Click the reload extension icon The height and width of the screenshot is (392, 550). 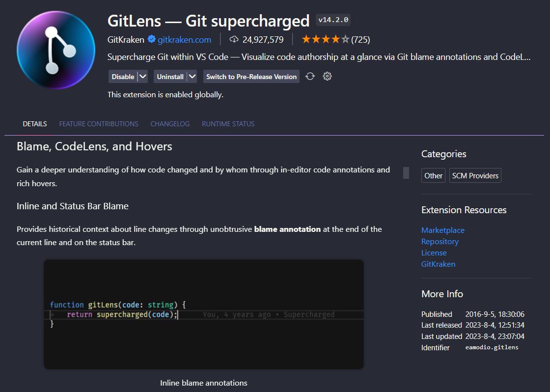tap(310, 76)
